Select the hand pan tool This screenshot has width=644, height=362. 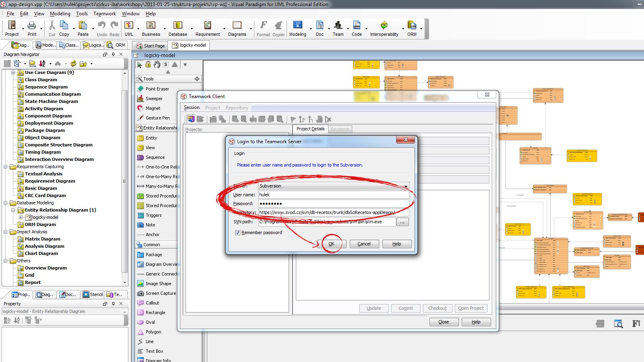point(157,64)
